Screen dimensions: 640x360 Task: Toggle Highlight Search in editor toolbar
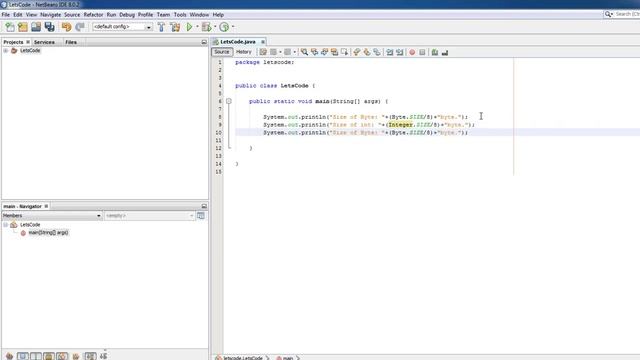334,52
